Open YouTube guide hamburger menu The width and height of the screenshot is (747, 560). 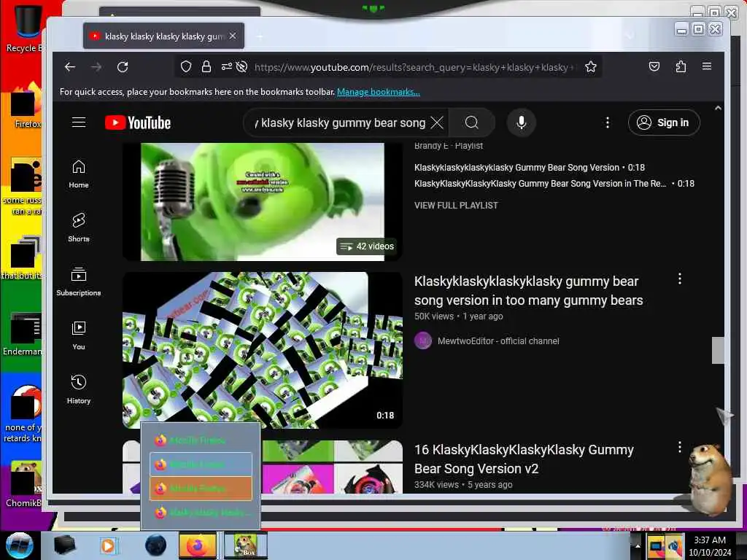(x=79, y=122)
